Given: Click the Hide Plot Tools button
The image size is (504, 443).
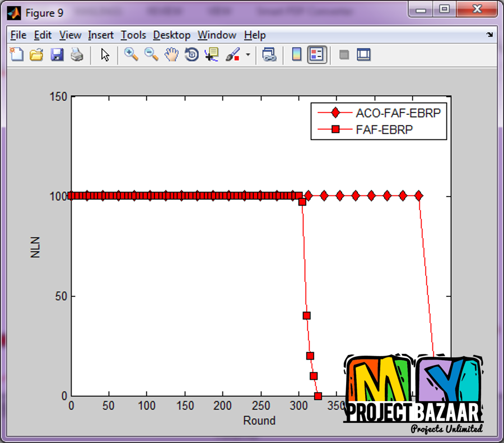Looking at the screenshot, I should (344, 54).
